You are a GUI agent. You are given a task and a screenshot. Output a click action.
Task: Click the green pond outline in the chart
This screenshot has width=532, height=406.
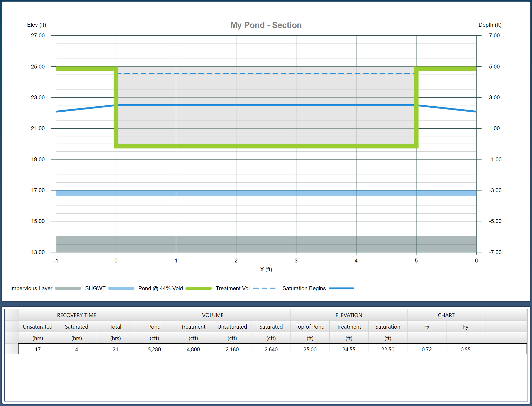click(262, 147)
